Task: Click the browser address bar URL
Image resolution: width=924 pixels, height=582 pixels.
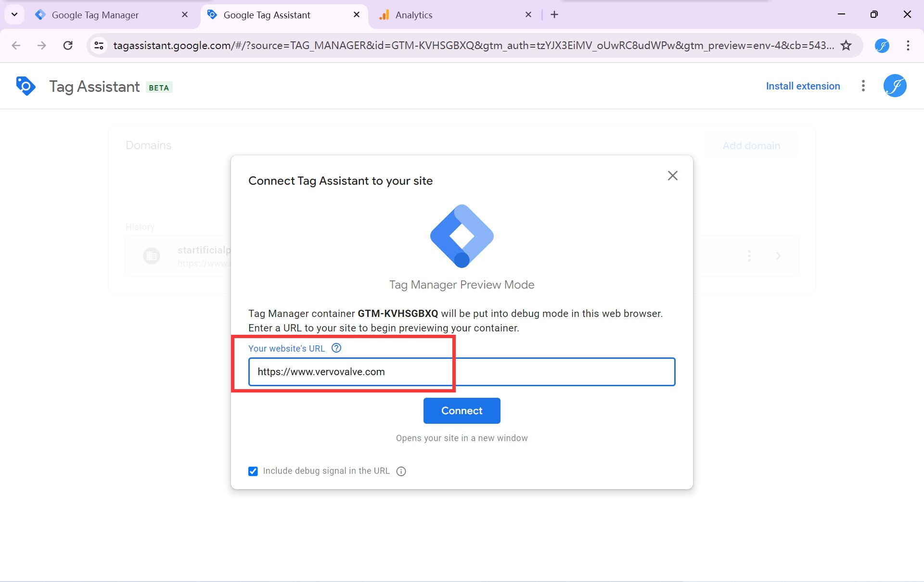Action: point(473,45)
